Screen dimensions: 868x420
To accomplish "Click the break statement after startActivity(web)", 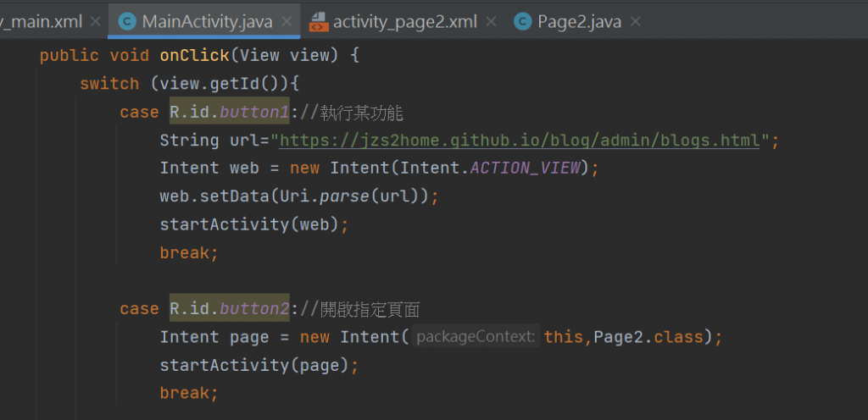I will pos(189,252).
